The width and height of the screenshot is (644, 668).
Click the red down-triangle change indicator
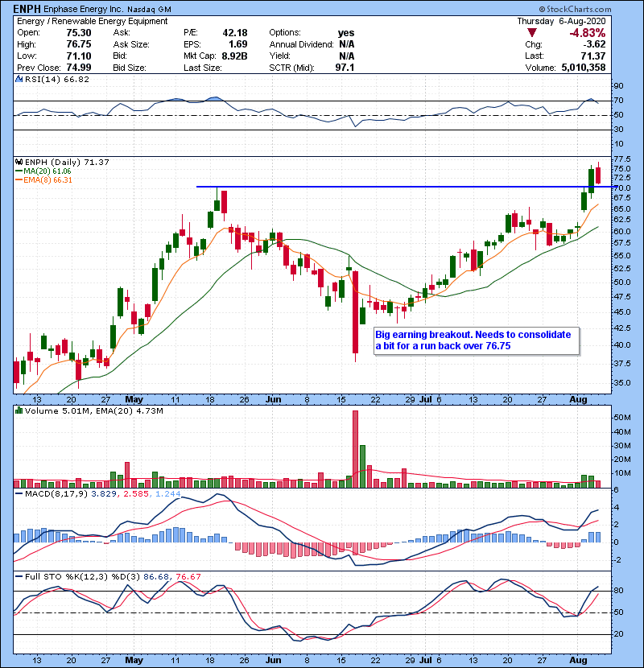[531, 33]
